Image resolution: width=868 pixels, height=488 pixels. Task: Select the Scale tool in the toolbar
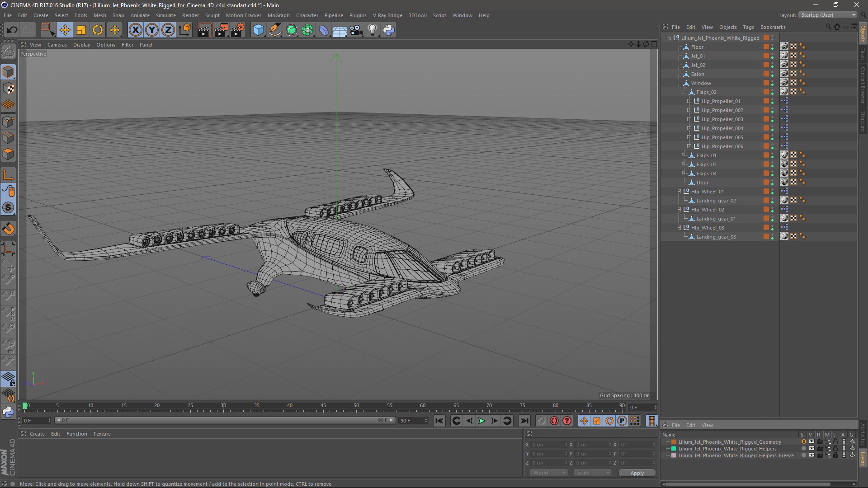click(81, 30)
